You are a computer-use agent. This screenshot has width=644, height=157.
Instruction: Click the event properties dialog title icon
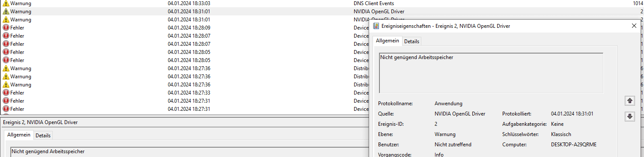[376, 26]
